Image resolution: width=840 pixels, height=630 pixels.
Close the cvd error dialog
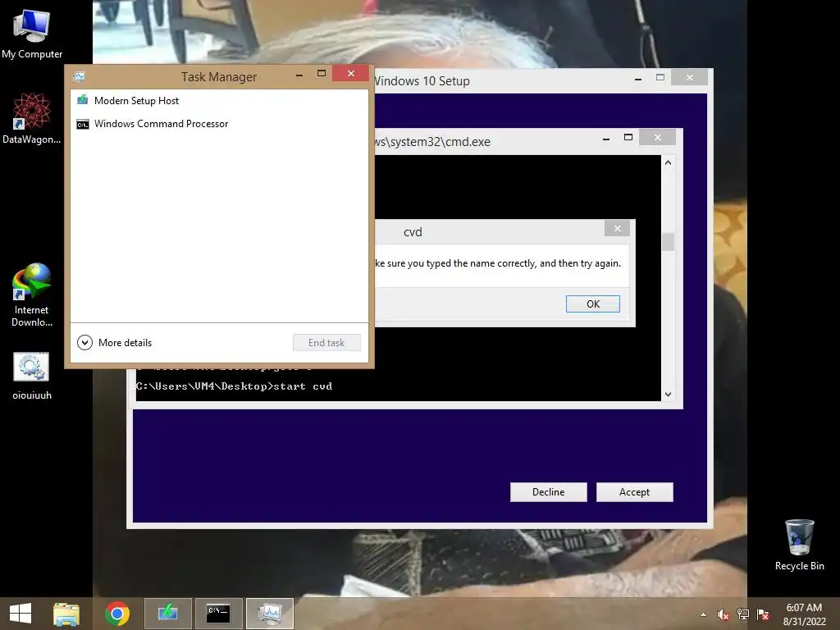617,229
